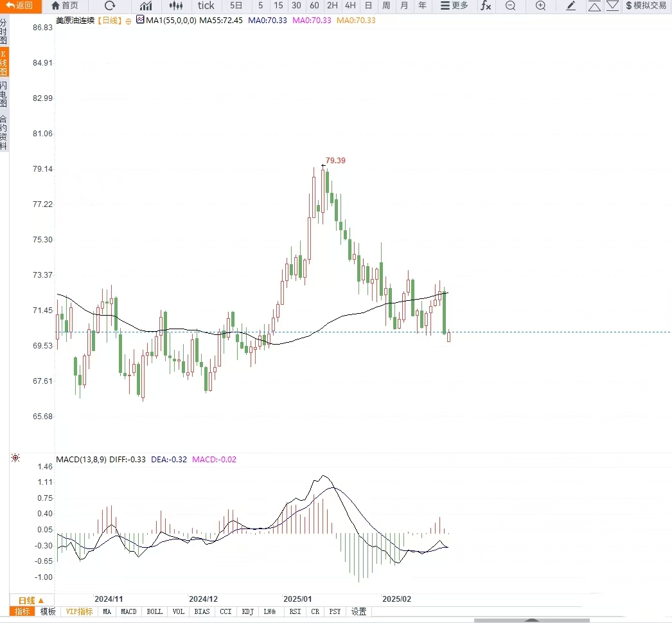Open the MACD panel settings sun icon
Screen dimensions: 672x623
15,458
